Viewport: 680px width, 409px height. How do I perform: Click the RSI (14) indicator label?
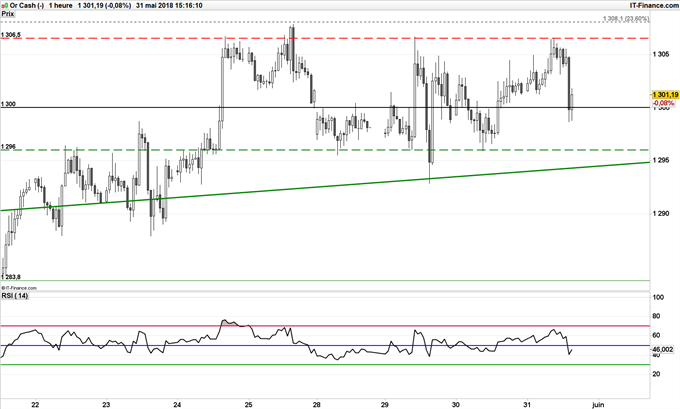pyautogui.click(x=15, y=296)
